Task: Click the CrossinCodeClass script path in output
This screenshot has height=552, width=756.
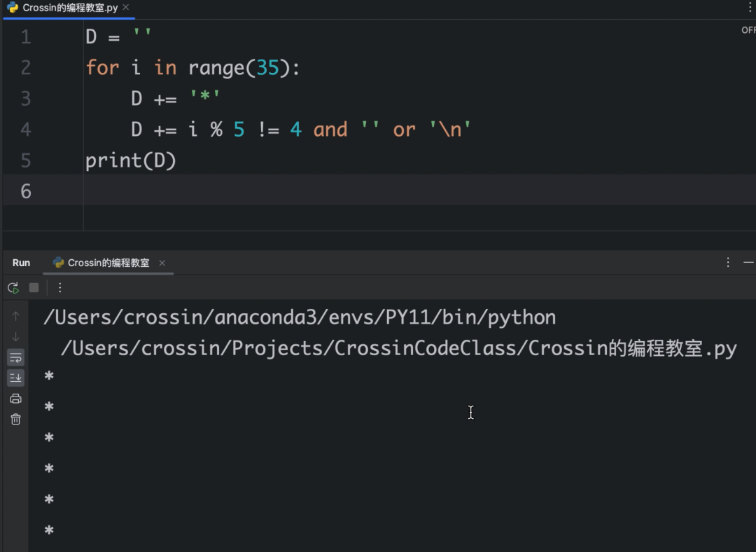Action: click(399, 348)
